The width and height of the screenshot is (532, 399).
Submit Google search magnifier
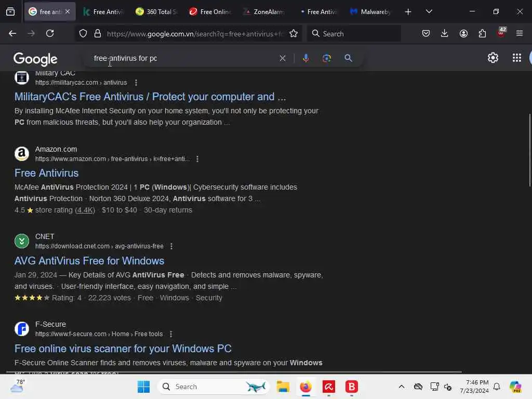click(x=348, y=58)
